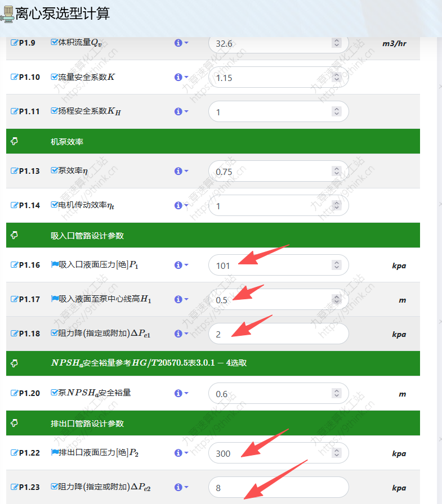Click the edit icon beside P1.23
This screenshot has height=504, width=442.
pos(14,487)
